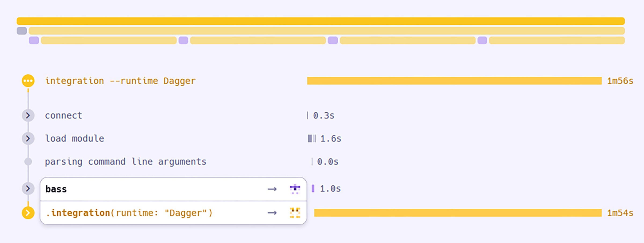This screenshot has height=243, width=644.
Task: Expand the yellow .integration step chevron
Action: click(28, 213)
